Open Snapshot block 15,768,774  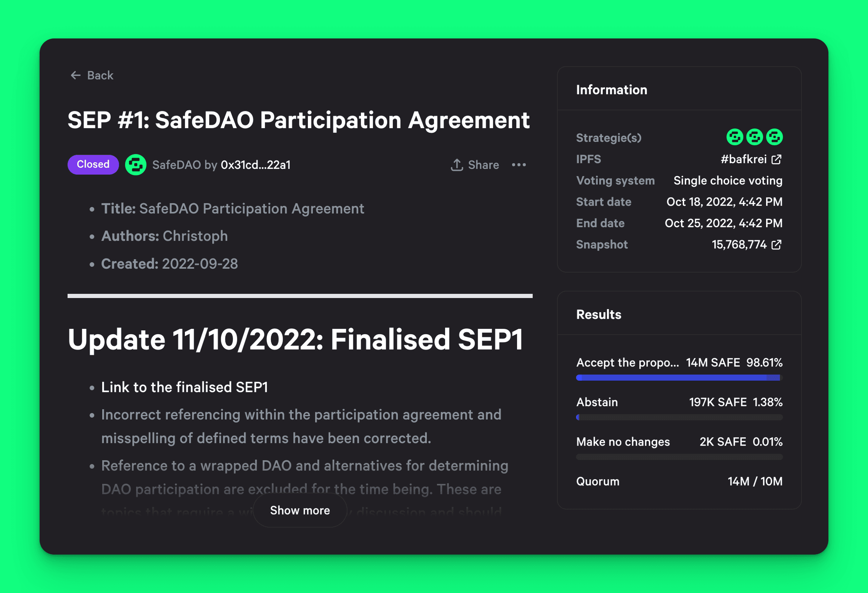tap(739, 245)
